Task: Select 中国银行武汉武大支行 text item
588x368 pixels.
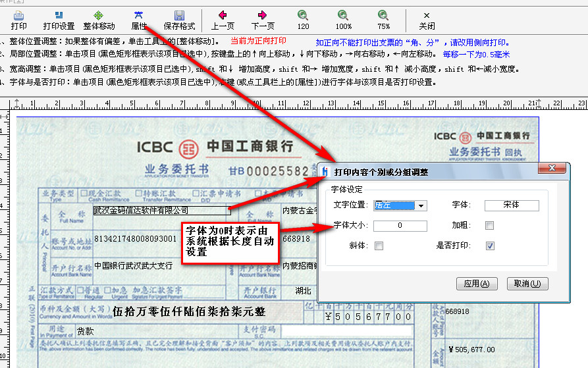Action: pyautogui.click(x=133, y=266)
